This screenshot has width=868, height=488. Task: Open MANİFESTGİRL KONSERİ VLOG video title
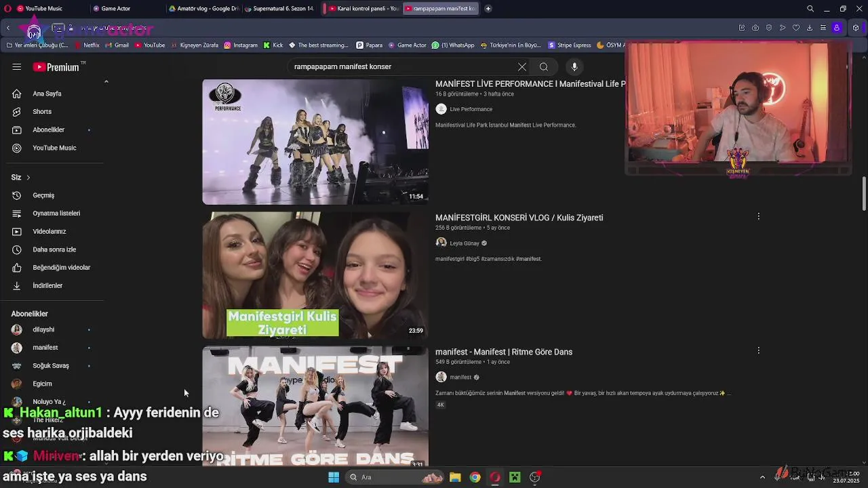pos(519,218)
